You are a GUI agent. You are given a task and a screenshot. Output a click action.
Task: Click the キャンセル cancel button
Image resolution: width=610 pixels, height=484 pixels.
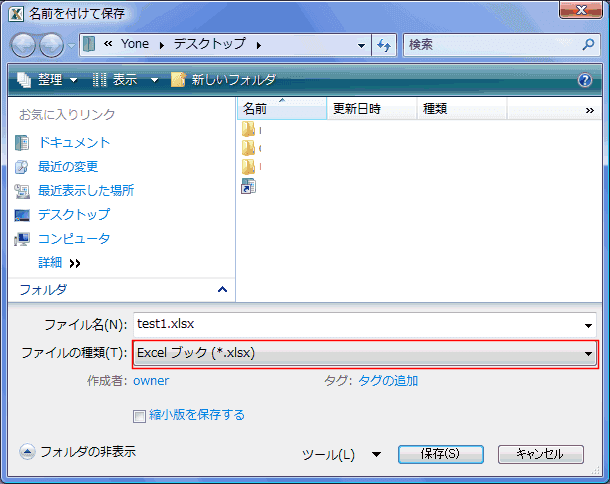(x=540, y=454)
